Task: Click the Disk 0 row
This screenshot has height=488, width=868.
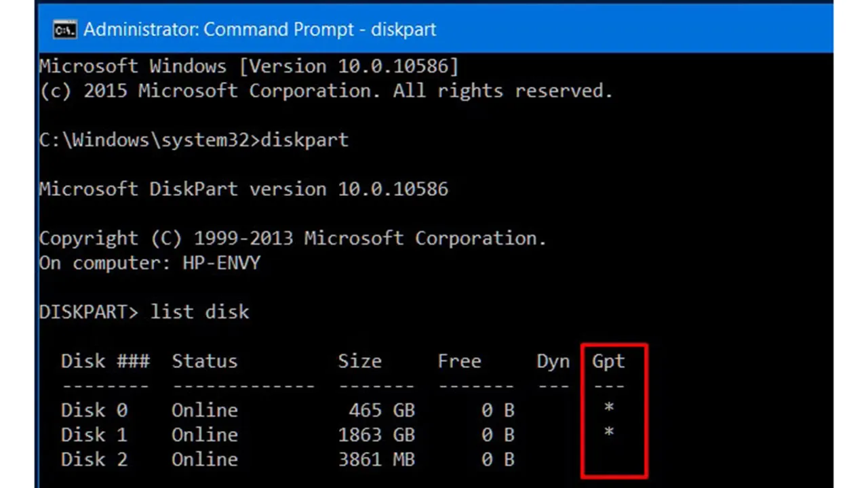Action: pos(94,409)
